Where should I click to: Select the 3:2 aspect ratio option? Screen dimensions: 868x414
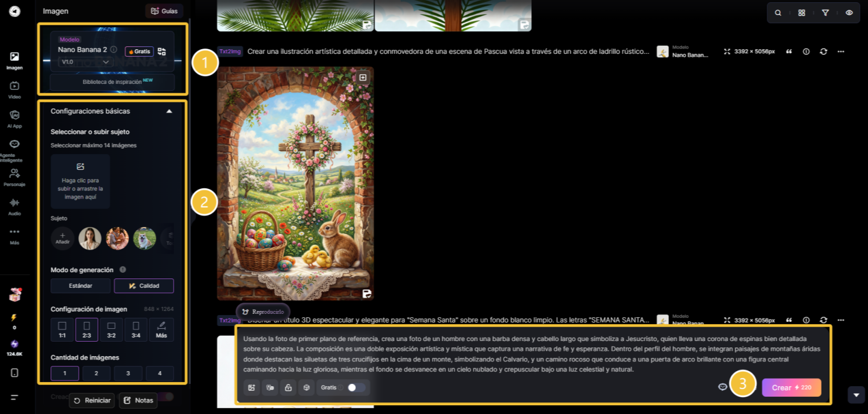[x=112, y=329]
